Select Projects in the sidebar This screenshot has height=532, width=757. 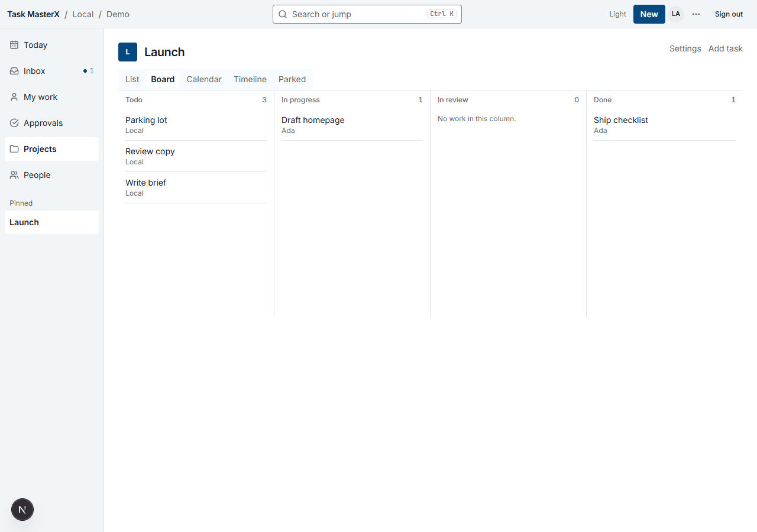click(52, 149)
